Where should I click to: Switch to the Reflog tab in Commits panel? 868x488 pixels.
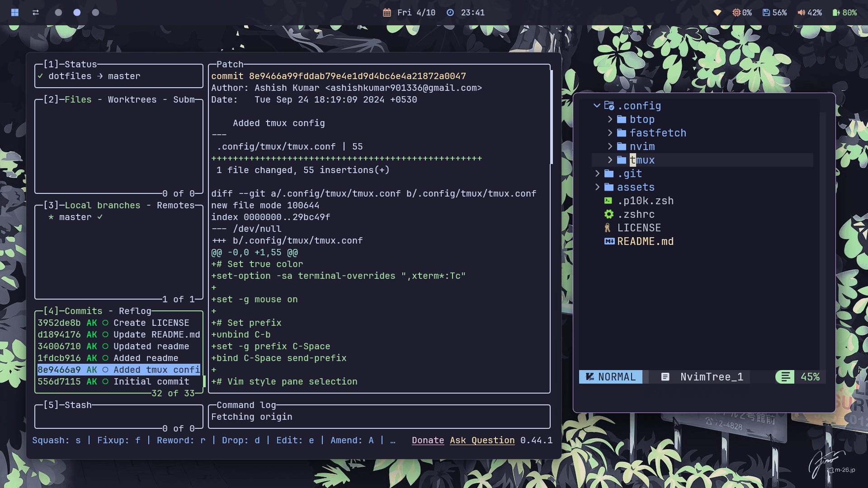click(135, 311)
